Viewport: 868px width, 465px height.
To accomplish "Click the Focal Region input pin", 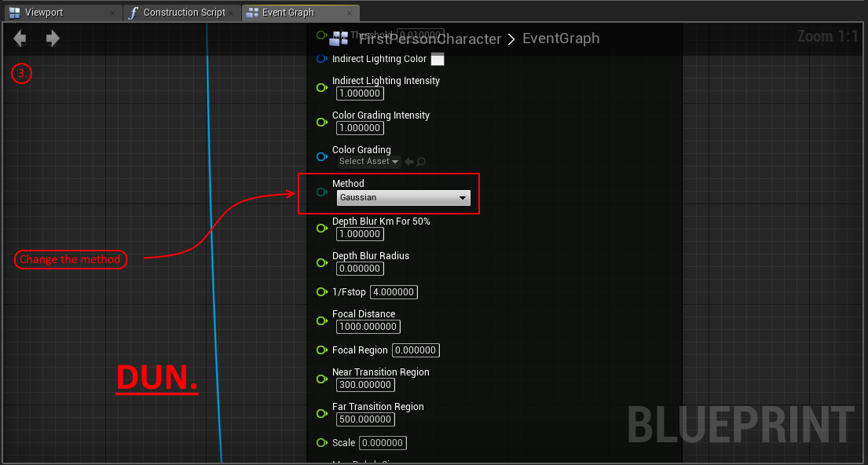I will [321, 350].
